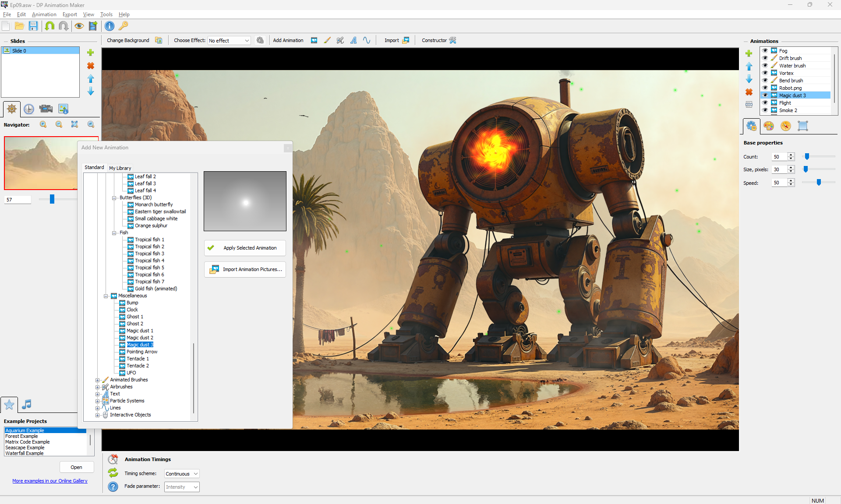Toggle visibility of Vortex animation
Image resolution: width=841 pixels, height=504 pixels.
click(x=765, y=73)
